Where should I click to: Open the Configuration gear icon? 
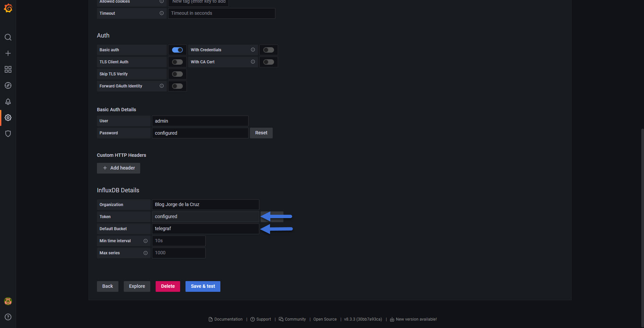click(x=8, y=118)
